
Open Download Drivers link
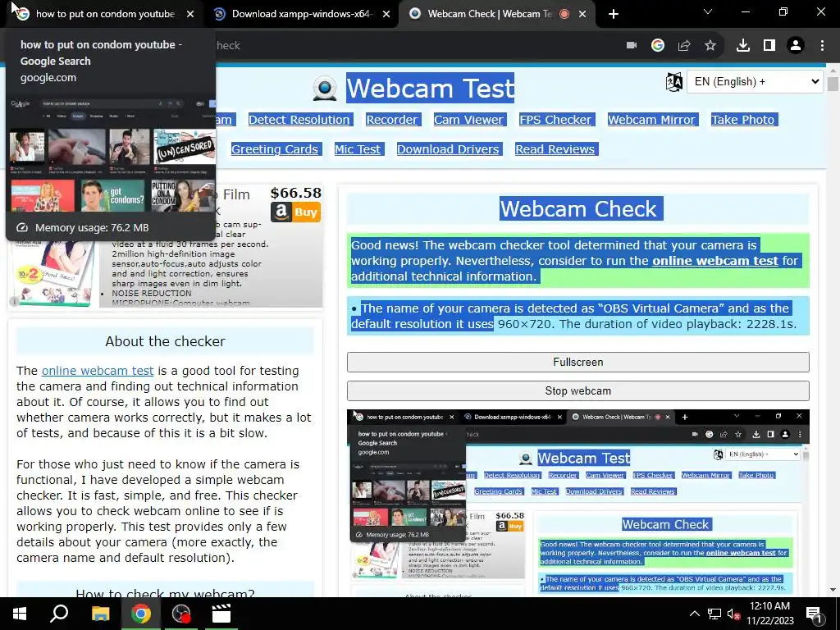click(x=448, y=149)
